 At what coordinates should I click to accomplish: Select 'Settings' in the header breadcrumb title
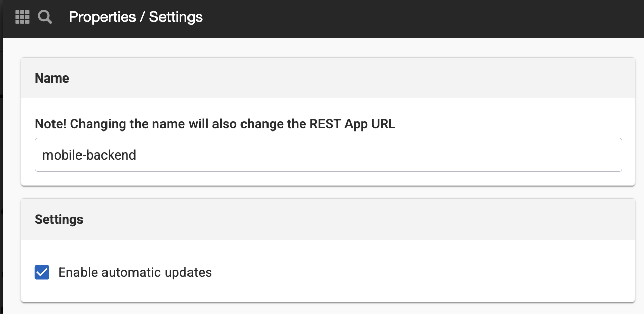click(176, 17)
